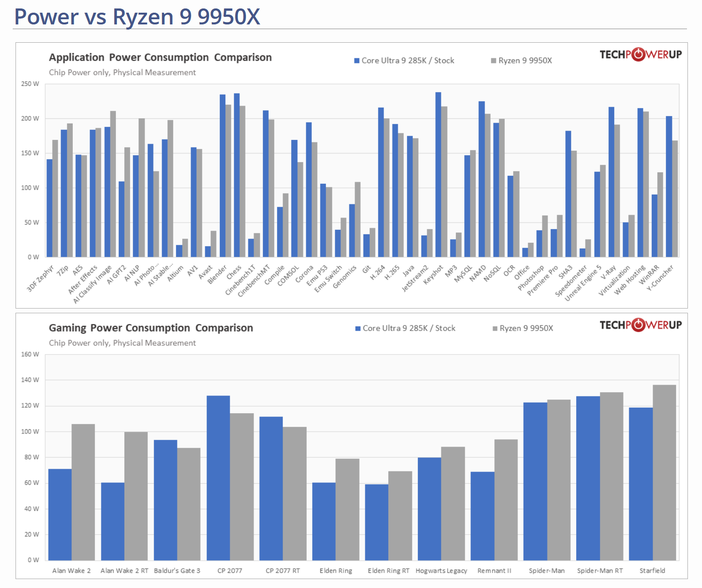Click the '160 W' axis label
The image size is (702, 588).
(30, 354)
